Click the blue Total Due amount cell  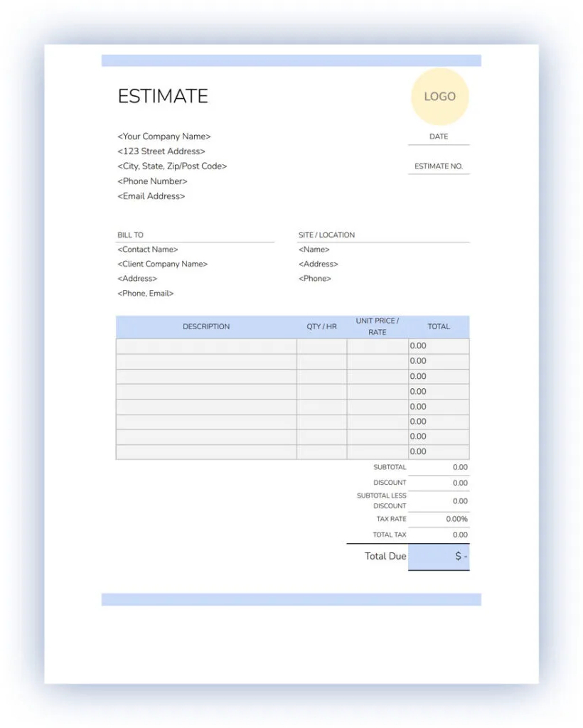[439, 557]
